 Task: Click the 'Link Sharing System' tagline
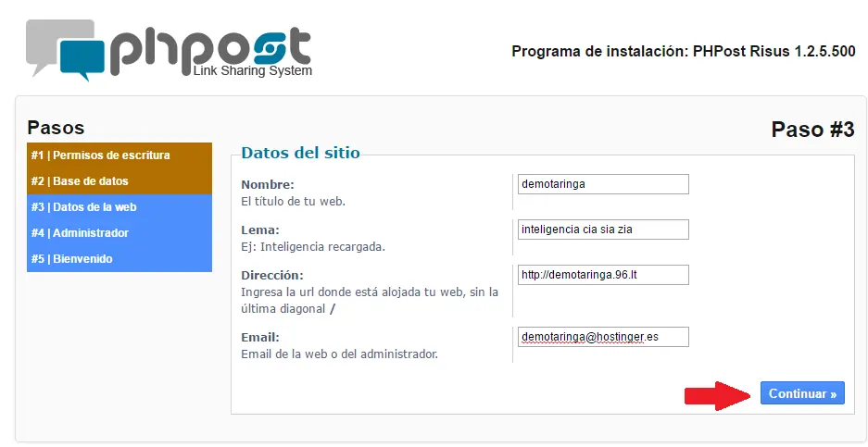point(252,71)
